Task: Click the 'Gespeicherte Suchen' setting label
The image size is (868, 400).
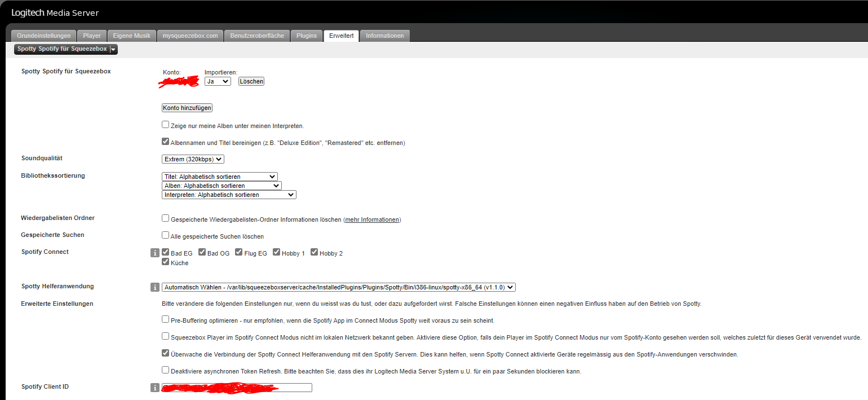Action: [52, 235]
